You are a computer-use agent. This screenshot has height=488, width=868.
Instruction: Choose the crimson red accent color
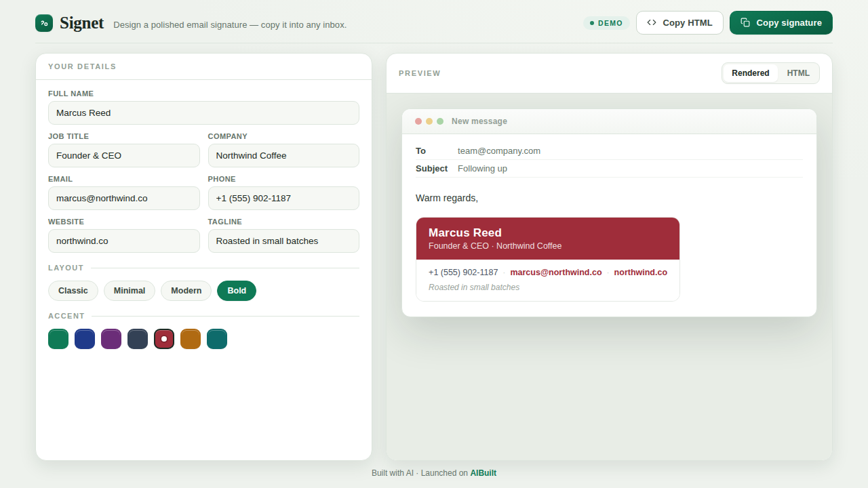164,339
